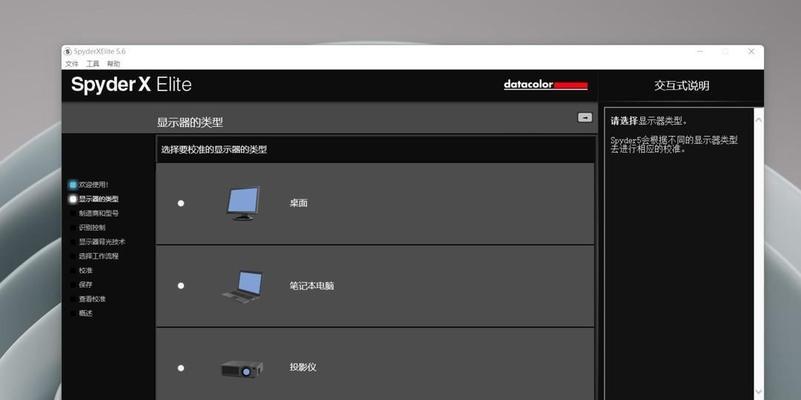Image resolution: width=801 pixels, height=400 pixels.
Task: Click the 选择要校准的显示器的类型 heading
Action: pyautogui.click(x=214, y=150)
